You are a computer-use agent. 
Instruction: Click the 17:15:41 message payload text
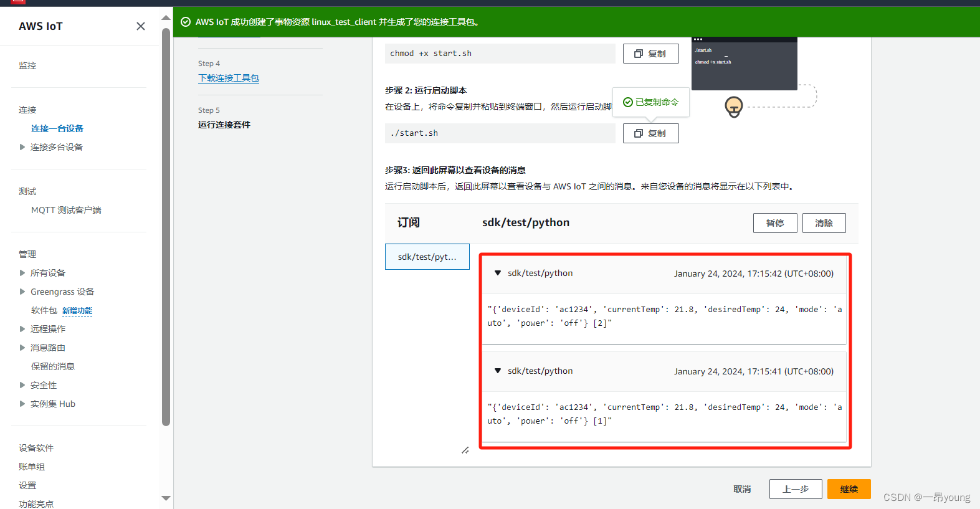[x=664, y=414]
